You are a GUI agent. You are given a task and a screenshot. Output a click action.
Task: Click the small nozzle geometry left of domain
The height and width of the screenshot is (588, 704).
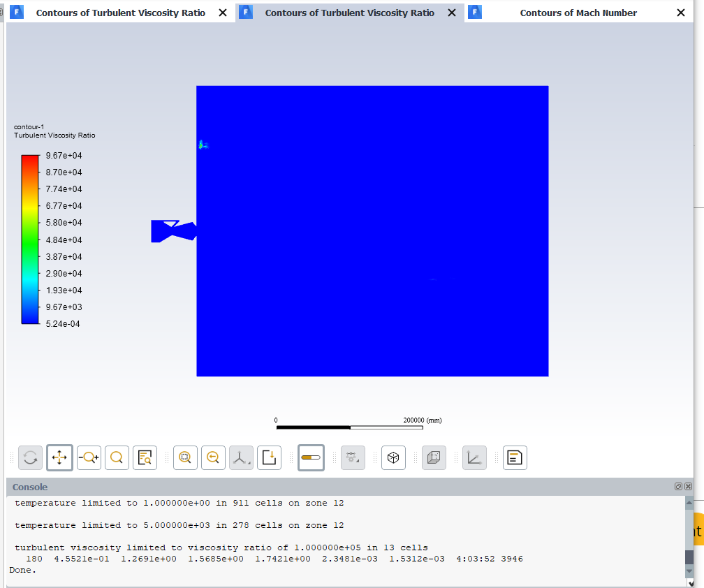click(x=174, y=231)
